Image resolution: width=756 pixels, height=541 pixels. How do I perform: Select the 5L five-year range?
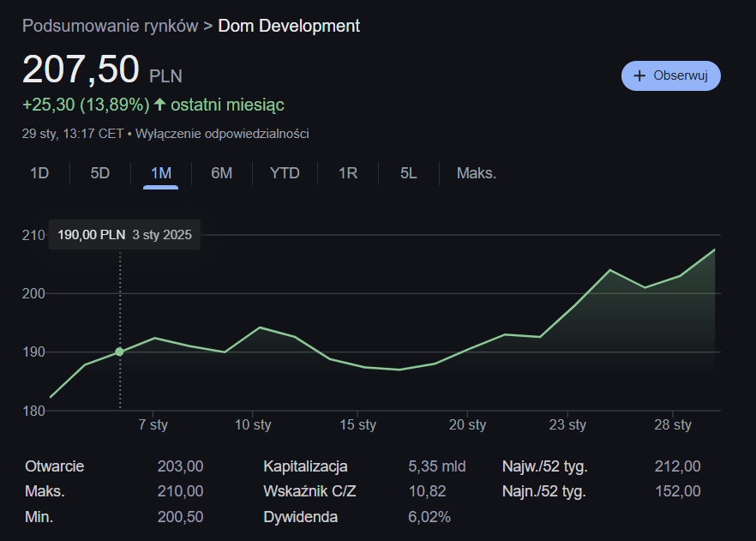pyautogui.click(x=408, y=173)
